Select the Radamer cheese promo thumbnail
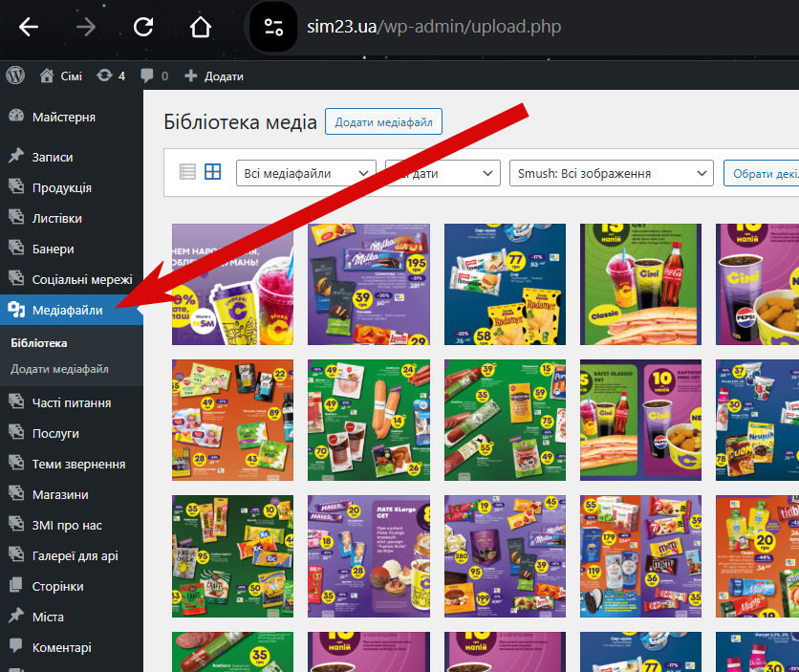Image resolution: width=799 pixels, height=672 pixels. [505, 284]
